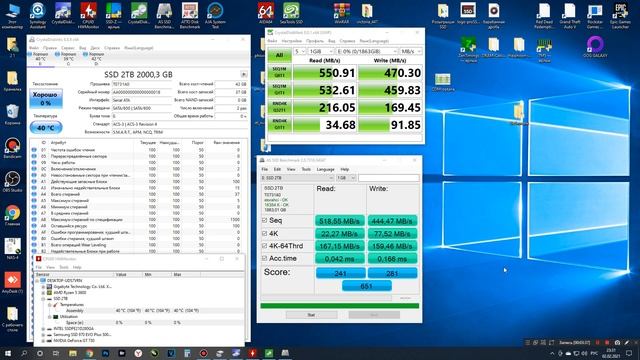Open the Bandicam desktop shortcut
This screenshot has width=640, height=360.
coord(12,148)
